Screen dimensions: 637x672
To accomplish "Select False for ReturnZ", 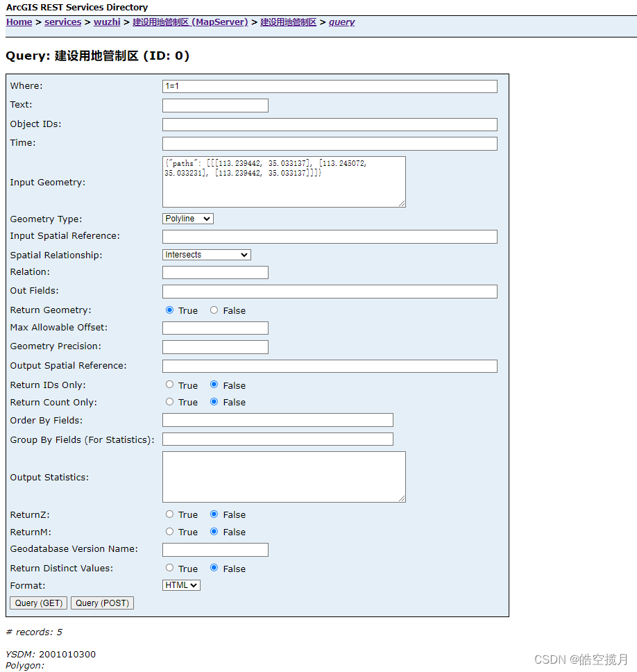I will (x=214, y=514).
